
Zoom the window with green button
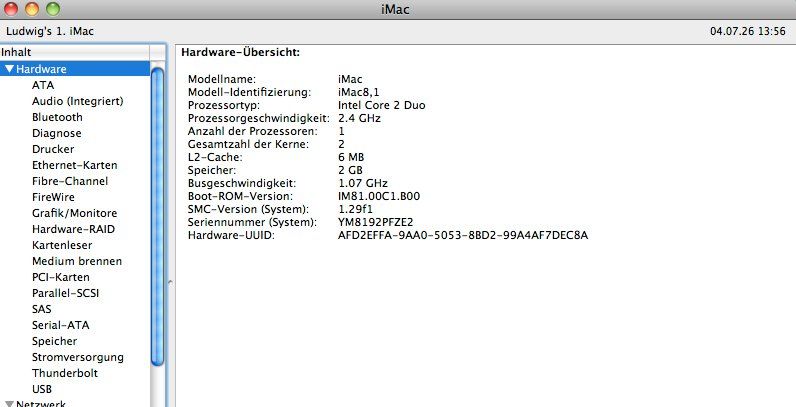click(53, 9)
